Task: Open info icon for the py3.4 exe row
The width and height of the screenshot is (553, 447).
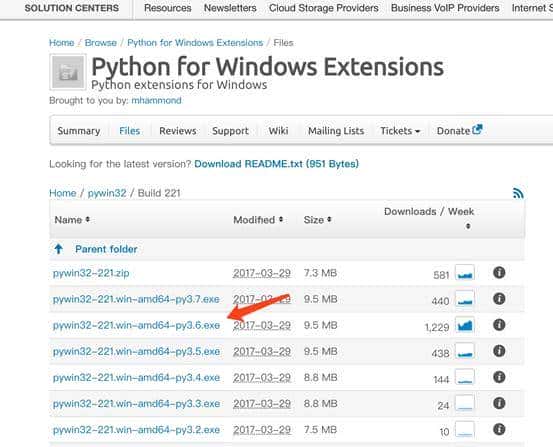Action: (499, 377)
